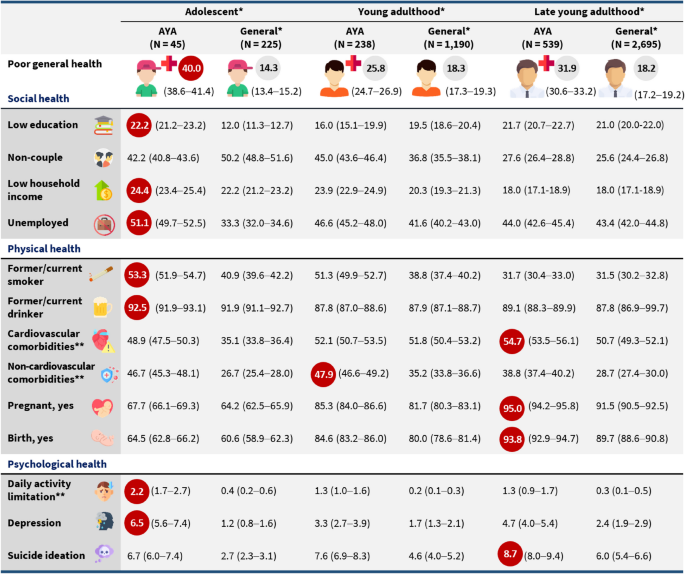
Task: Click the Depression head silhouette icon
Action: pos(105,522)
